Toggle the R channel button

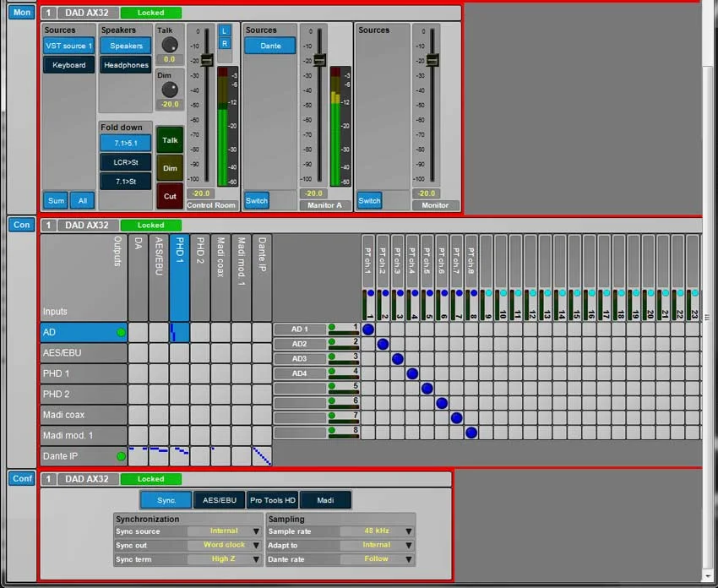pos(225,43)
